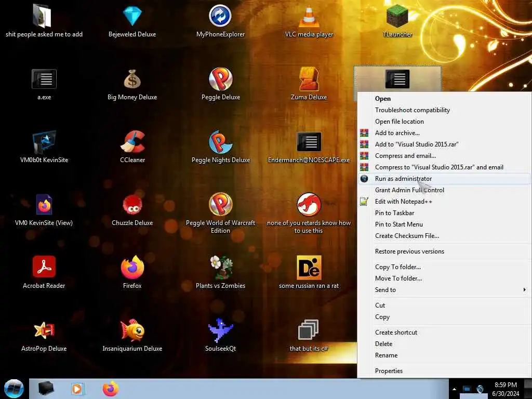Screen dimensions: 532x399
Task: Click the volume tray icon
Action: coord(480,389)
